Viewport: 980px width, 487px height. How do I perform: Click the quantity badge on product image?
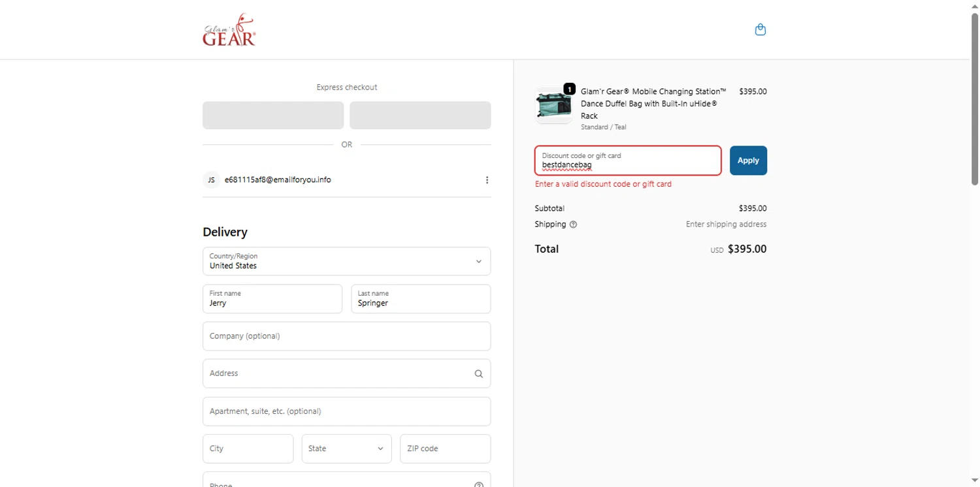[569, 89]
